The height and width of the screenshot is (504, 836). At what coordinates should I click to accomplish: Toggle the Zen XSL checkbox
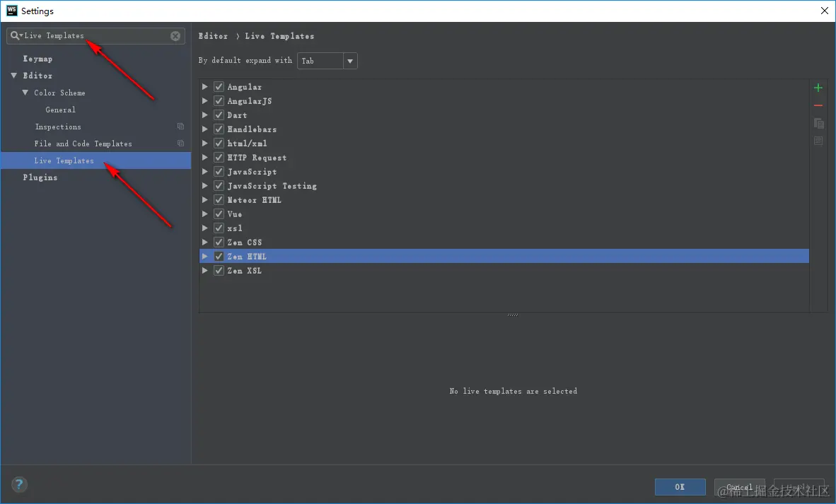tap(219, 270)
